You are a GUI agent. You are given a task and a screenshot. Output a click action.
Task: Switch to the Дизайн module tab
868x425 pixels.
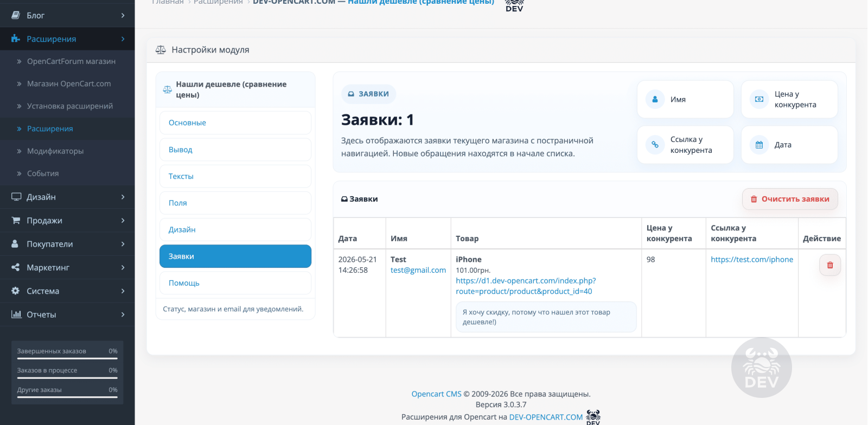[x=235, y=229]
